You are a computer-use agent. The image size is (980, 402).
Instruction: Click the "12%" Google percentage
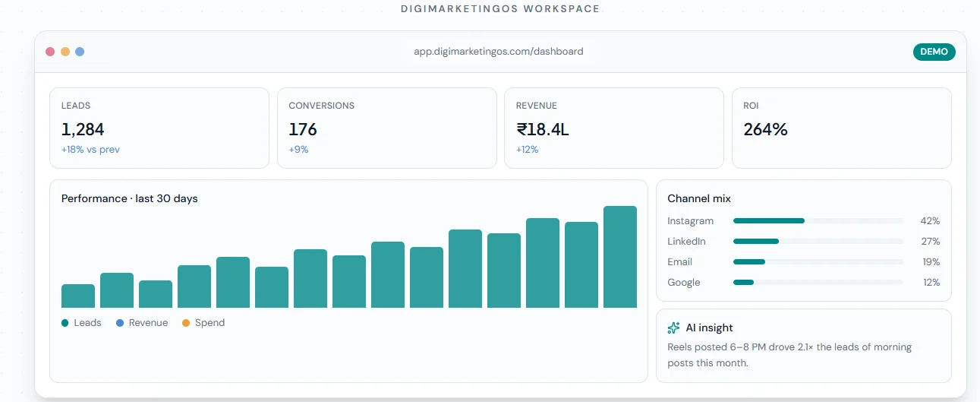[930, 283]
